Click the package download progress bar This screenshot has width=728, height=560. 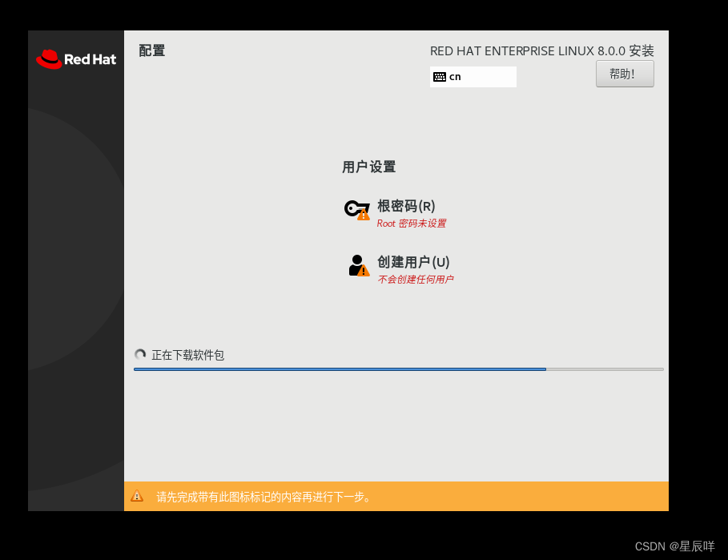pos(398,369)
